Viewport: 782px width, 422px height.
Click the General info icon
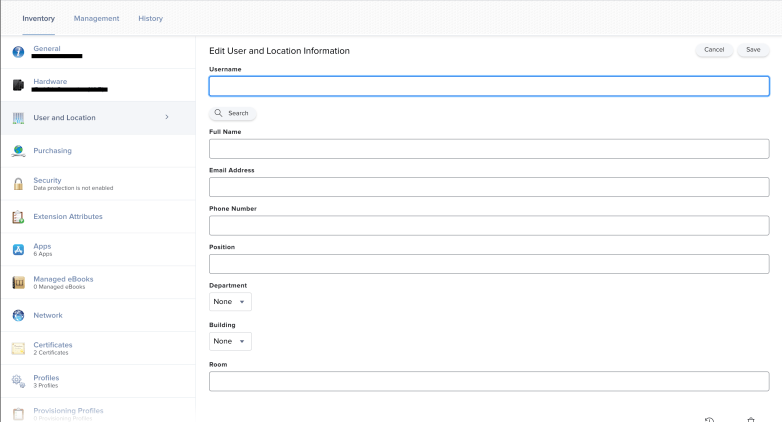tap(18, 51)
